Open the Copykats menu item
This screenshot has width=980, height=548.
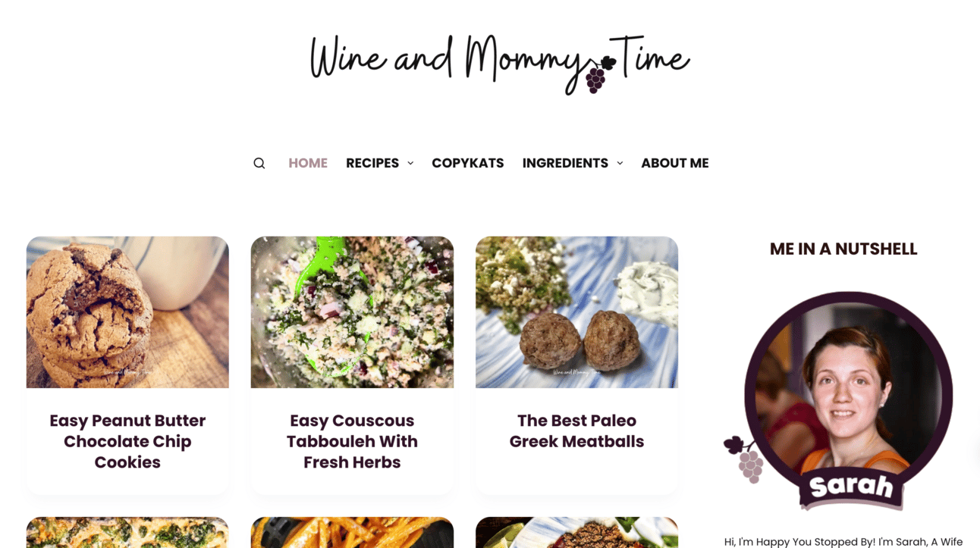468,163
